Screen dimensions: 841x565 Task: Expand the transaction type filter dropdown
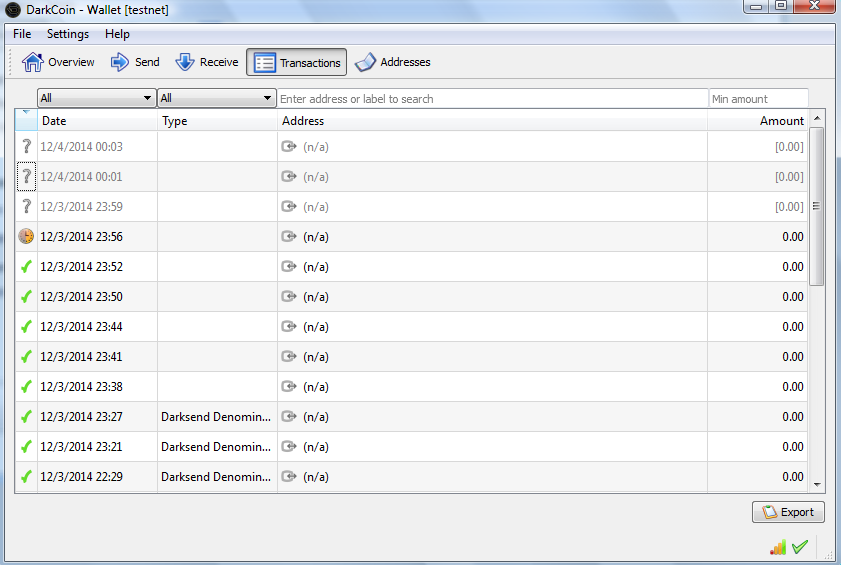pyautogui.click(x=217, y=98)
